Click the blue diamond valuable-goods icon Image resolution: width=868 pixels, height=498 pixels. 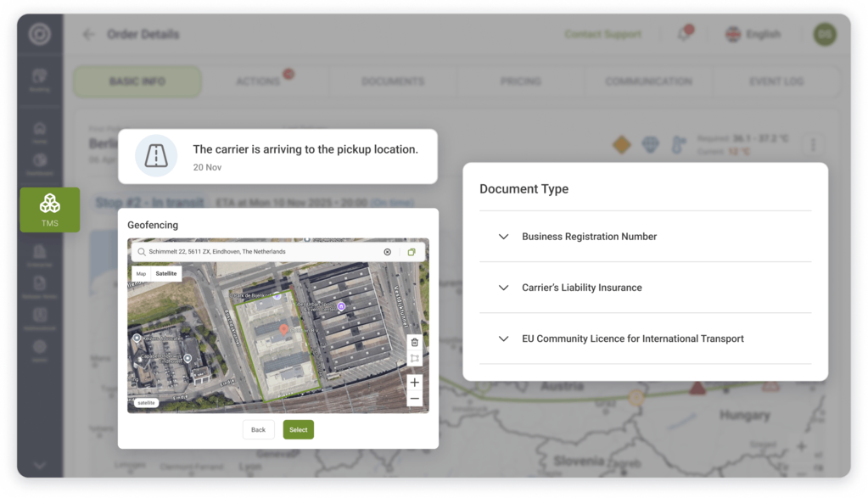click(650, 144)
